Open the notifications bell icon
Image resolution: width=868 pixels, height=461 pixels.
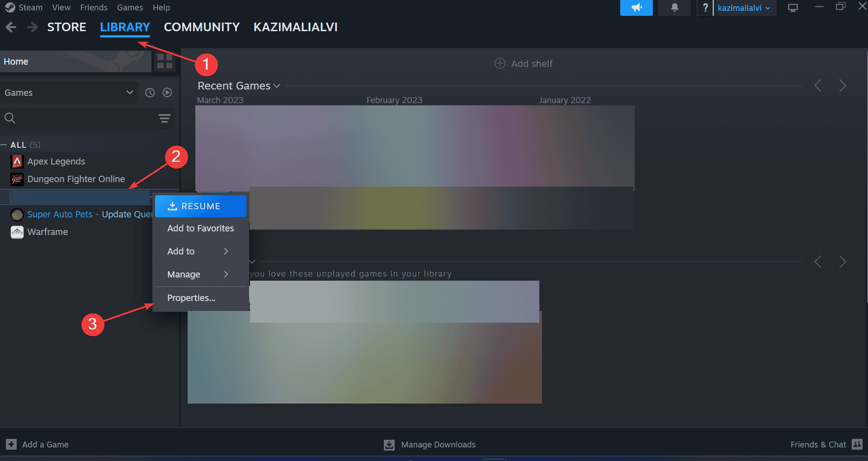click(x=674, y=8)
